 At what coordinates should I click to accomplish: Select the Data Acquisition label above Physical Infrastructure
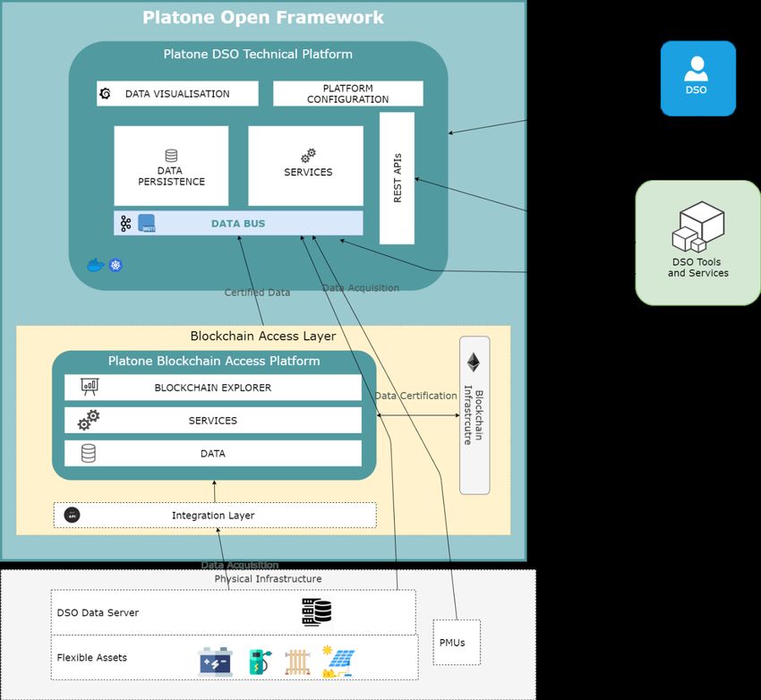tap(240, 565)
